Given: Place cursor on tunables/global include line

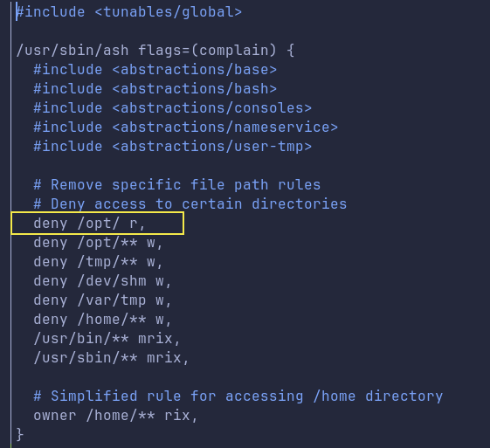Looking at the screenshot, I should click(128, 12).
